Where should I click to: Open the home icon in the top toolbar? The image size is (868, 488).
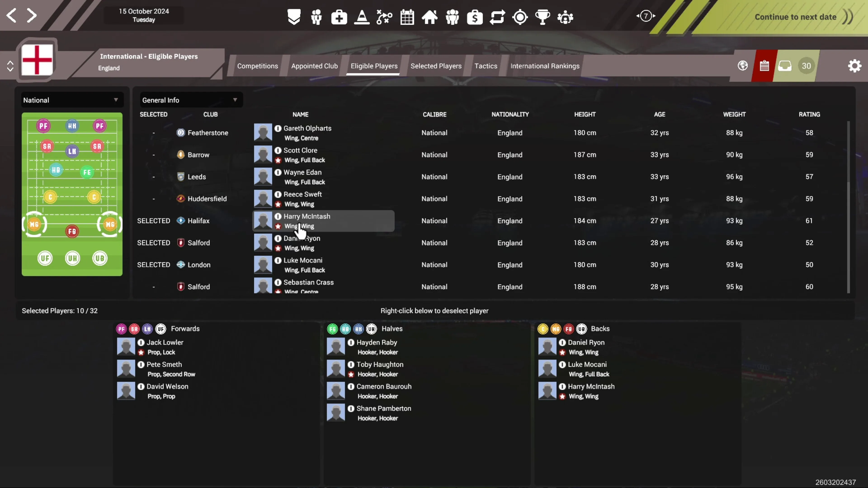point(430,17)
